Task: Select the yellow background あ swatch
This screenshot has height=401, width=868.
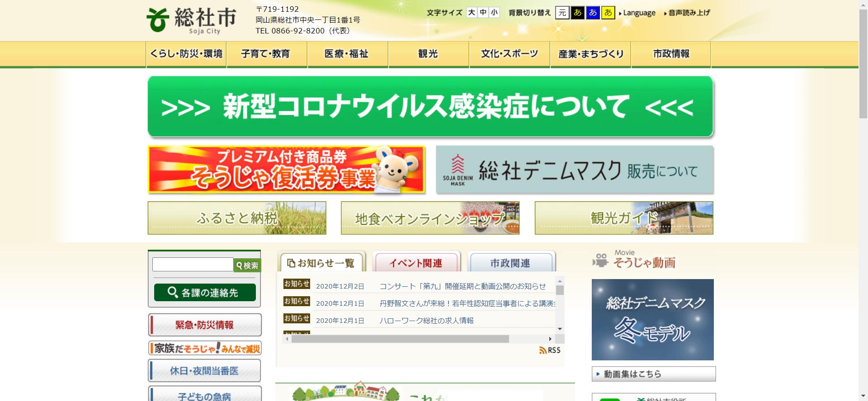Action: 608,13
